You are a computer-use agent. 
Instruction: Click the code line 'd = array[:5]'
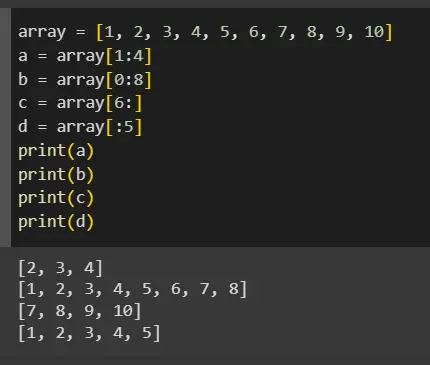click(80, 127)
